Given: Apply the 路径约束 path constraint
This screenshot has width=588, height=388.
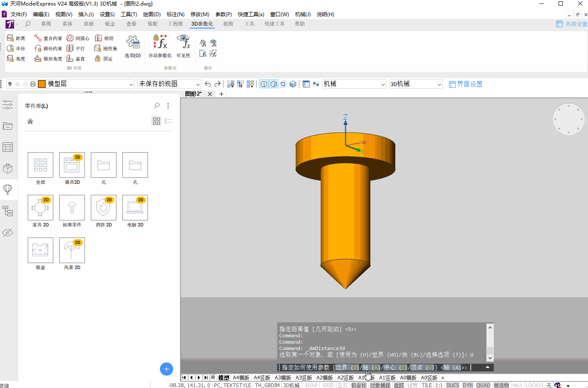Looking at the screenshot, I should 48,49.
